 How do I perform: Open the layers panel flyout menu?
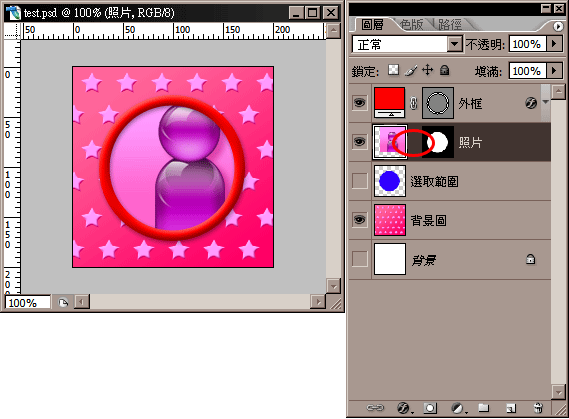(x=558, y=26)
